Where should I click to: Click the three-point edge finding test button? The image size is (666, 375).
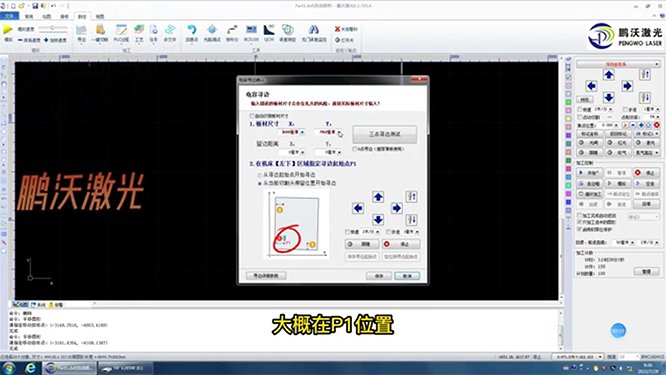385,134
